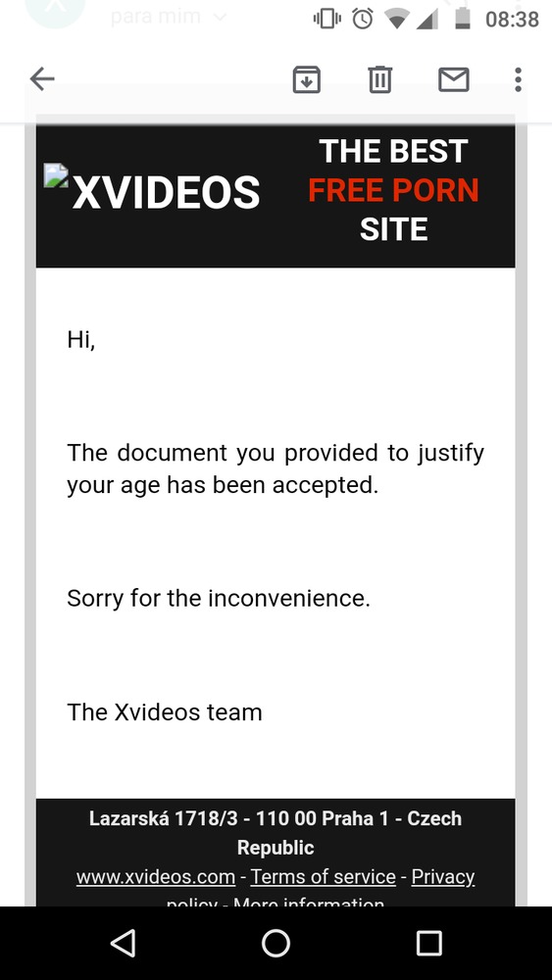Open the three-dot overflow menu
Image resolution: width=552 pixels, height=980 pixels.
pyautogui.click(x=518, y=79)
